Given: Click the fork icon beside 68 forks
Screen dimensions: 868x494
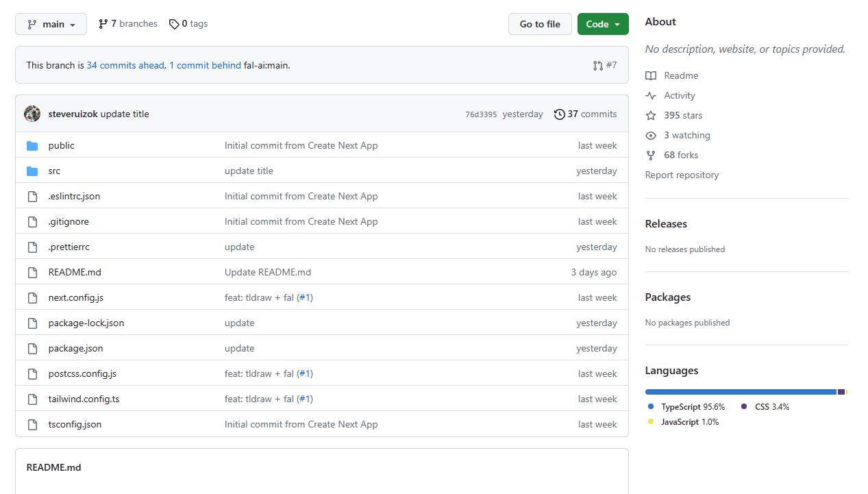Looking at the screenshot, I should (x=651, y=155).
